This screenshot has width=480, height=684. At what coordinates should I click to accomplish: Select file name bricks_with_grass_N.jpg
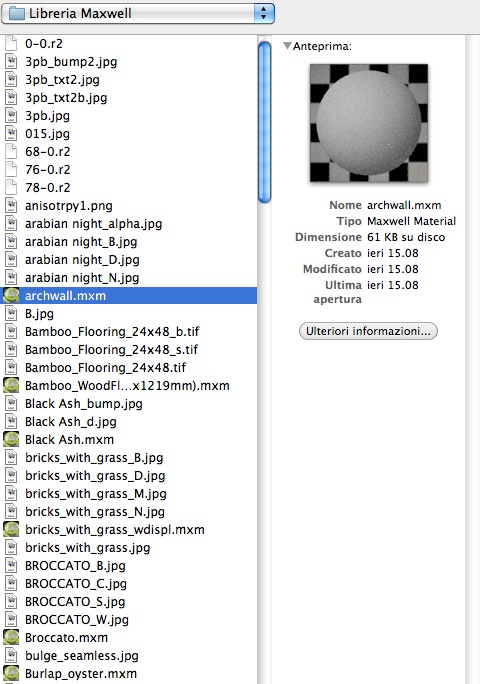[x=95, y=512]
